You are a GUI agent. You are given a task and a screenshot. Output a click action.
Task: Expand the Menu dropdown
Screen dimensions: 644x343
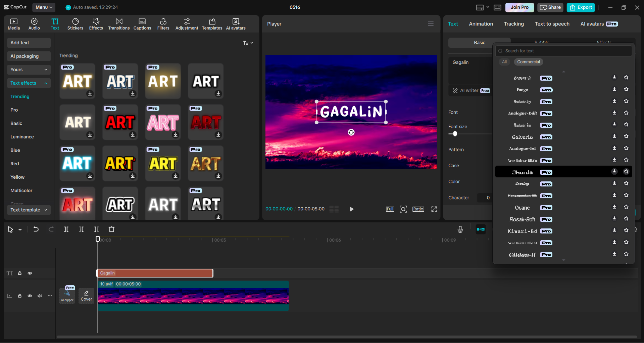44,7
